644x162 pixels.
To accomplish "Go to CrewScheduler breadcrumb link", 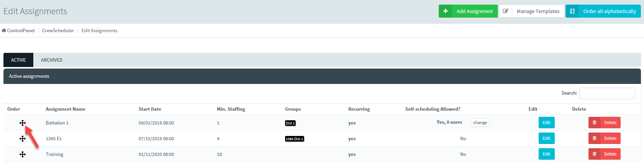I will point(58,31).
